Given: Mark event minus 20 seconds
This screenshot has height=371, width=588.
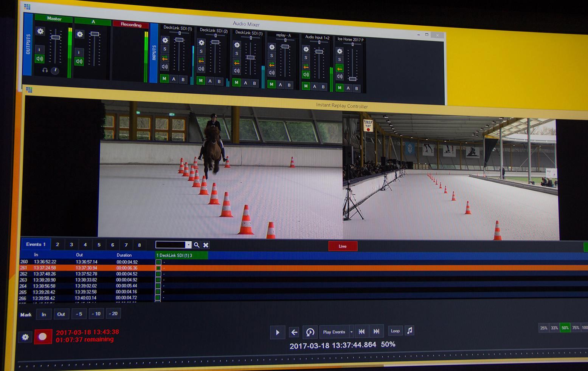Looking at the screenshot, I should tap(113, 313).
